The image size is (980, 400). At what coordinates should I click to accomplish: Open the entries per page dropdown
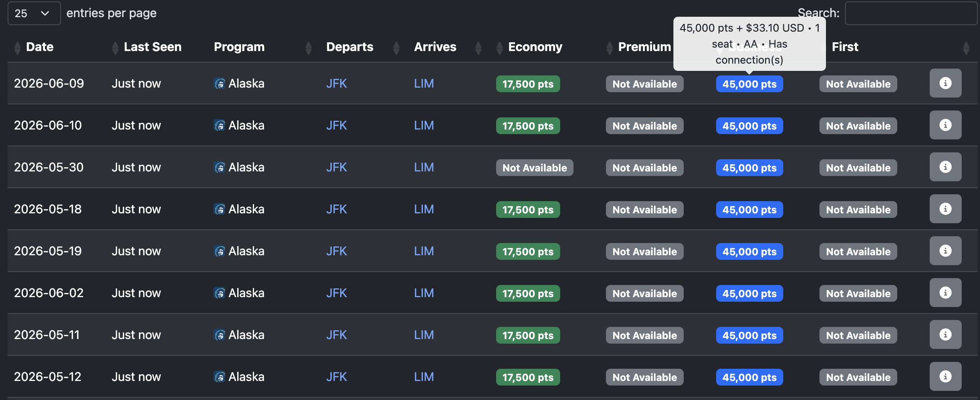coord(34,13)
